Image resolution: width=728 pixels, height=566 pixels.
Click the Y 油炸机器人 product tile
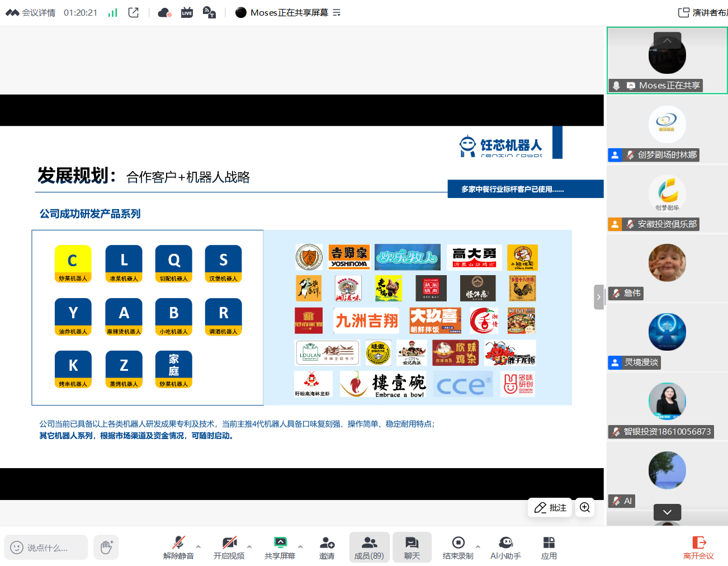tap(73, 317)
